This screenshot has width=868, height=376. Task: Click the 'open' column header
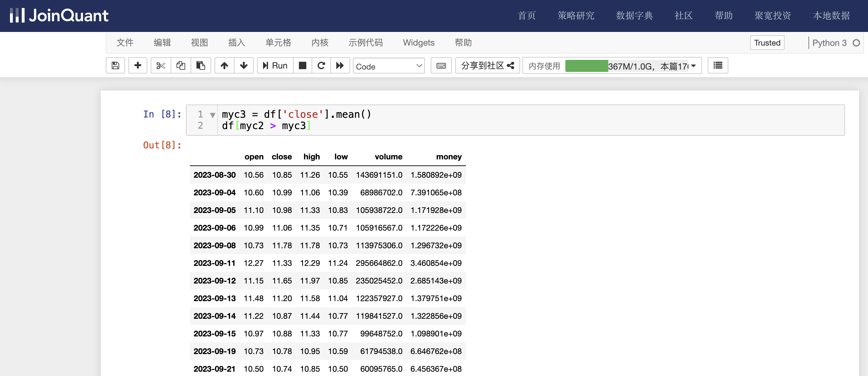254,157
